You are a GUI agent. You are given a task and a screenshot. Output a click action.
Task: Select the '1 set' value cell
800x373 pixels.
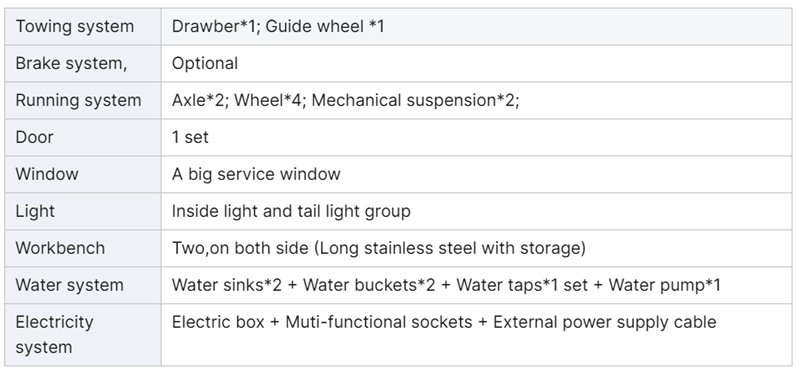point(477,137)
